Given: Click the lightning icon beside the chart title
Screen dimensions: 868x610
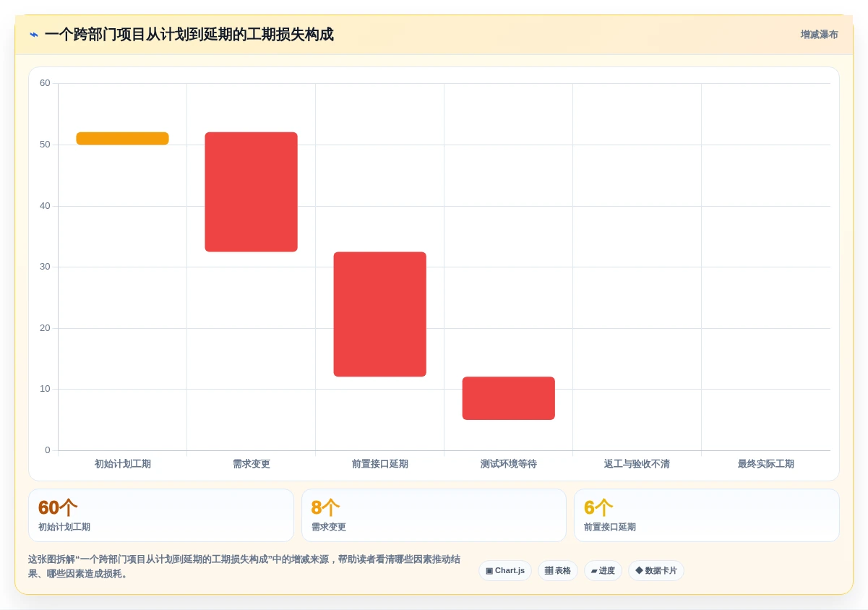Looking at the screenshot, I should pos(34,35).
